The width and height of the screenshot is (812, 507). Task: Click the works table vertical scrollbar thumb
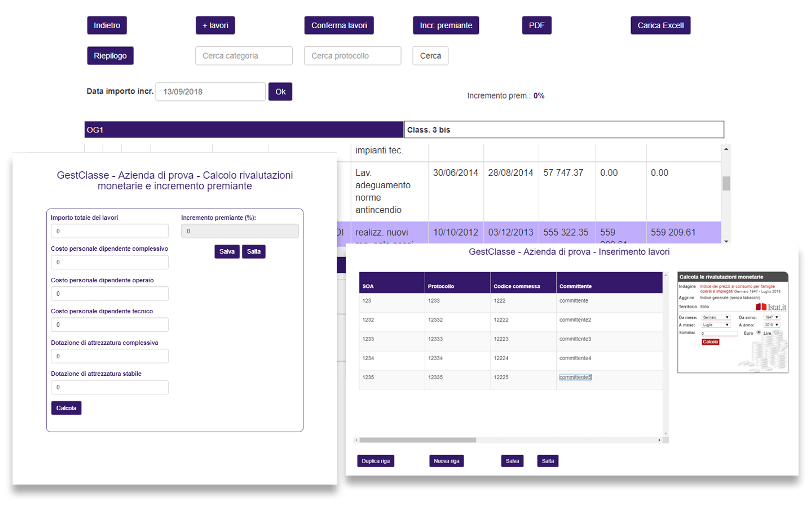tap(726, 183)
